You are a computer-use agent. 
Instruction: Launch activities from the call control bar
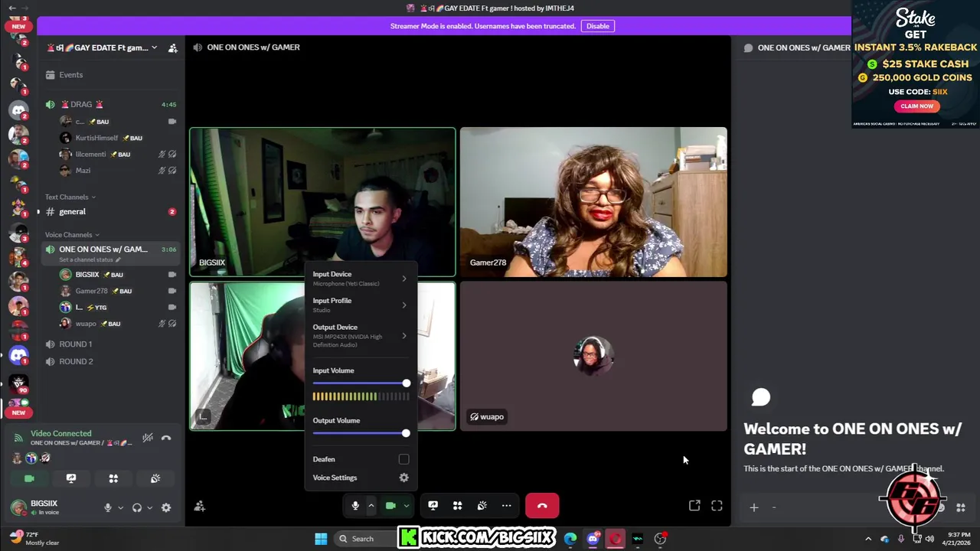pyautogui.click(x=457, y=506)
